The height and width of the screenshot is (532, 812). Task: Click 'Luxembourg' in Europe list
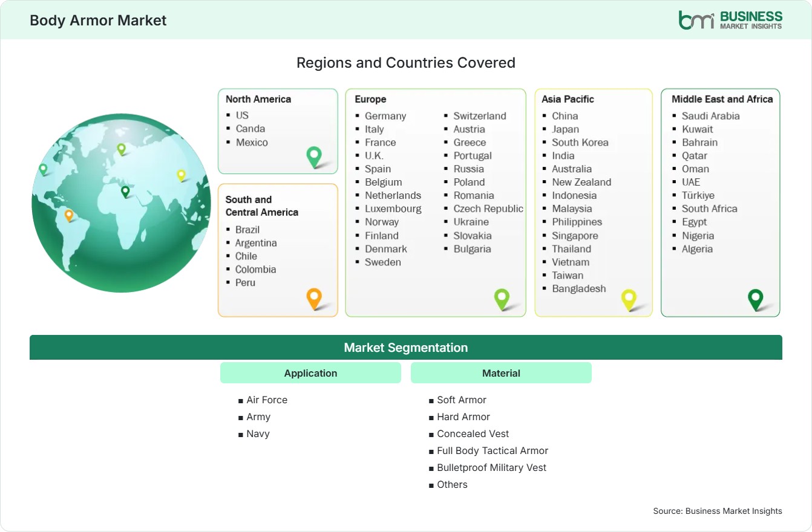point(393,209)
